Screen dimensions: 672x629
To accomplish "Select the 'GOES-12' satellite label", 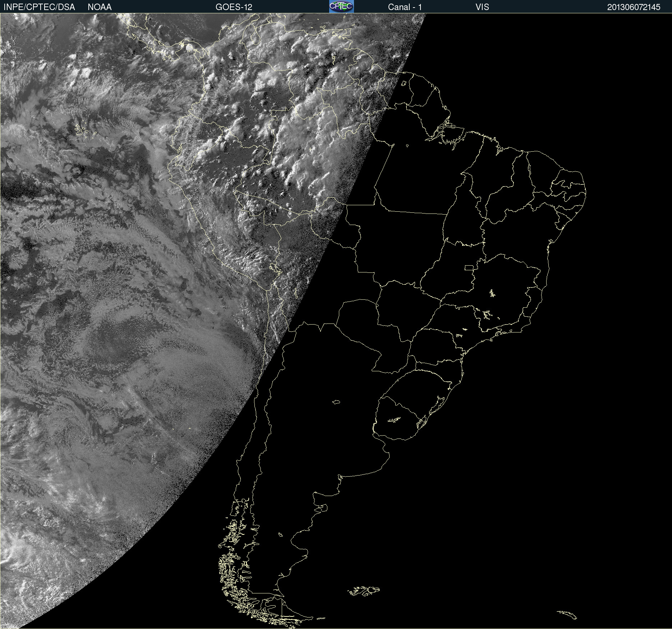I will (234, 7).
